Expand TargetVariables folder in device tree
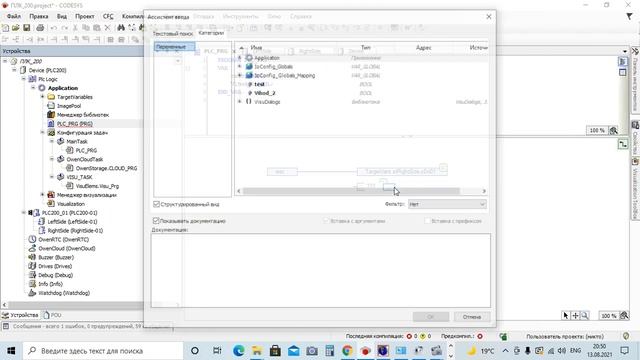The image size is (640, 360). click(42, 97)
